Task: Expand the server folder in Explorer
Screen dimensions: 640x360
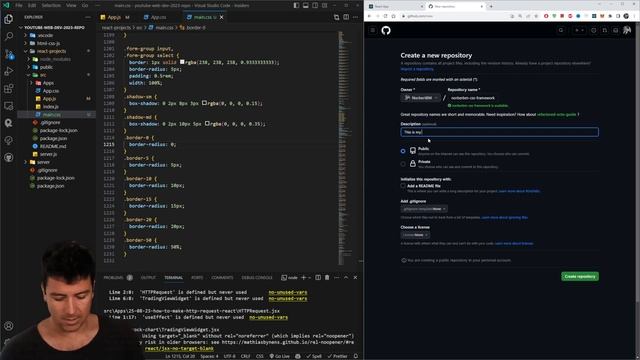Action: (x=43, y=162)
